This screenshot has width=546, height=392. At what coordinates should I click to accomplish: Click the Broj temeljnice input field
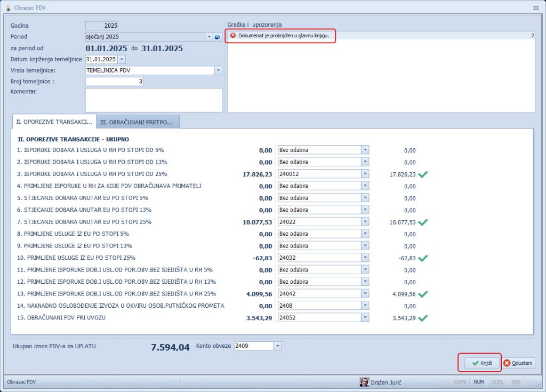click(x=114, y=82)
